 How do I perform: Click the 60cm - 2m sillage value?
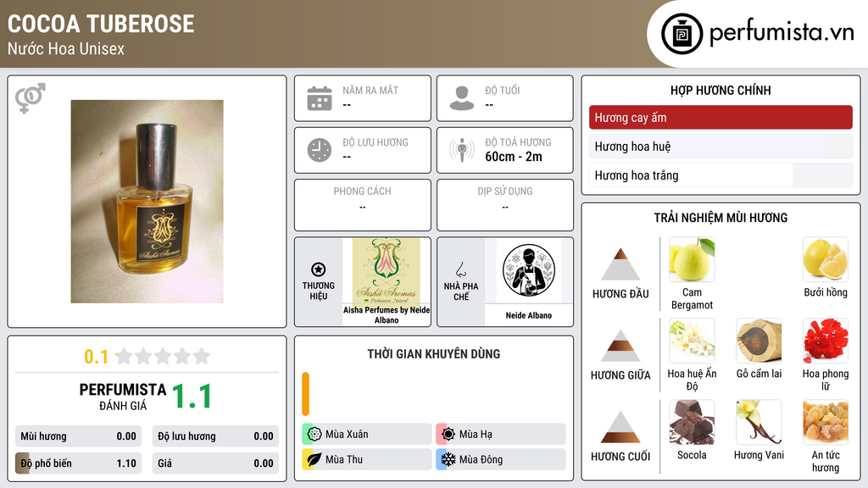(x=513, y=157)
